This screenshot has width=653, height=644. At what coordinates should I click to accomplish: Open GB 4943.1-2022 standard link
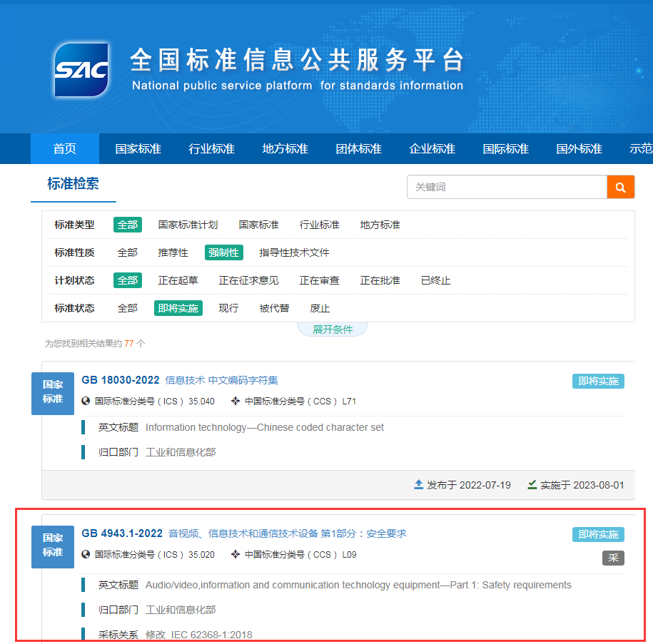pos(122,533)
